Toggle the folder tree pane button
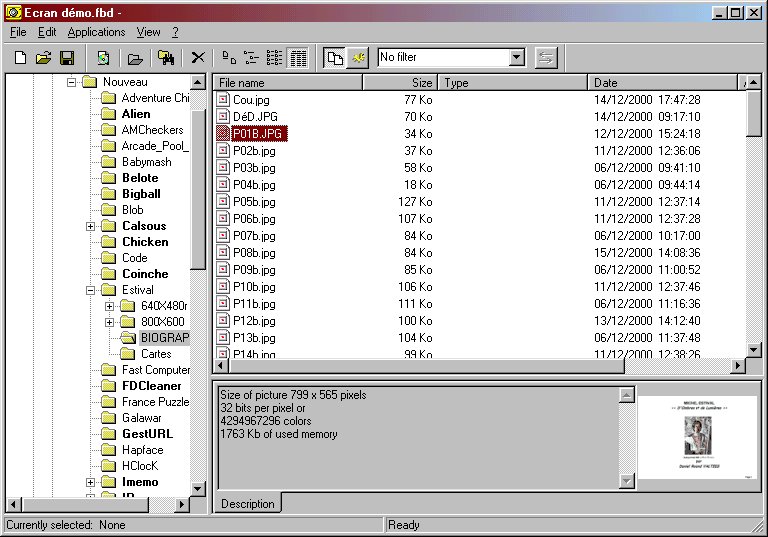The image size is (768, 537). [x=335, y=58]
